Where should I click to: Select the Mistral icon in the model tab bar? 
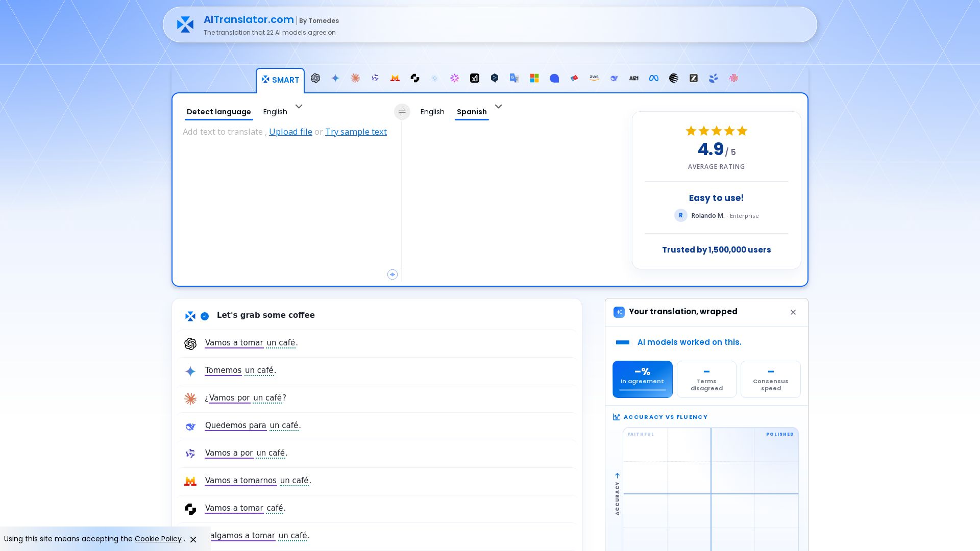tap(395, 78)
